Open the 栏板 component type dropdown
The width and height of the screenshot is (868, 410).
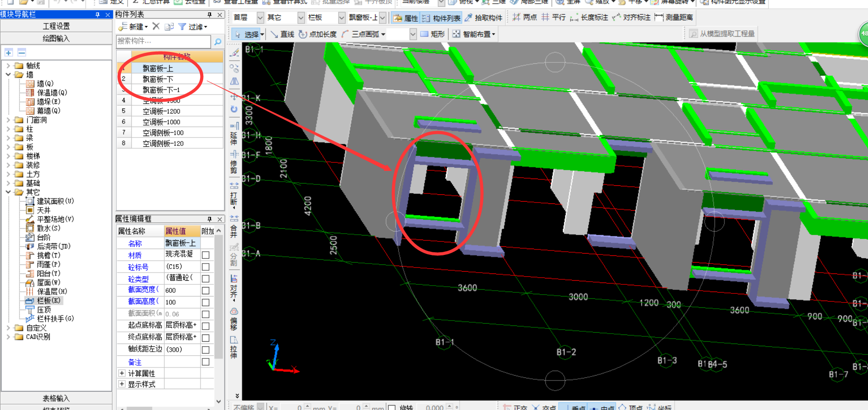(x=342, y=18)
